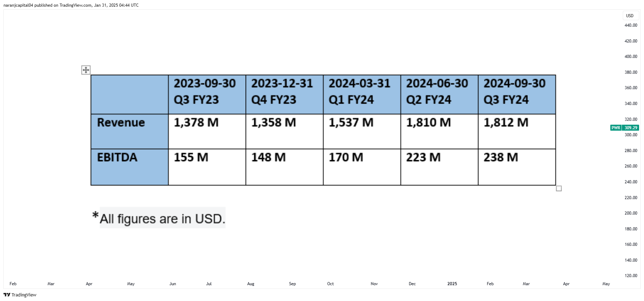
Task: Click the 309.29 current price tag
Action: coord(631,128)
